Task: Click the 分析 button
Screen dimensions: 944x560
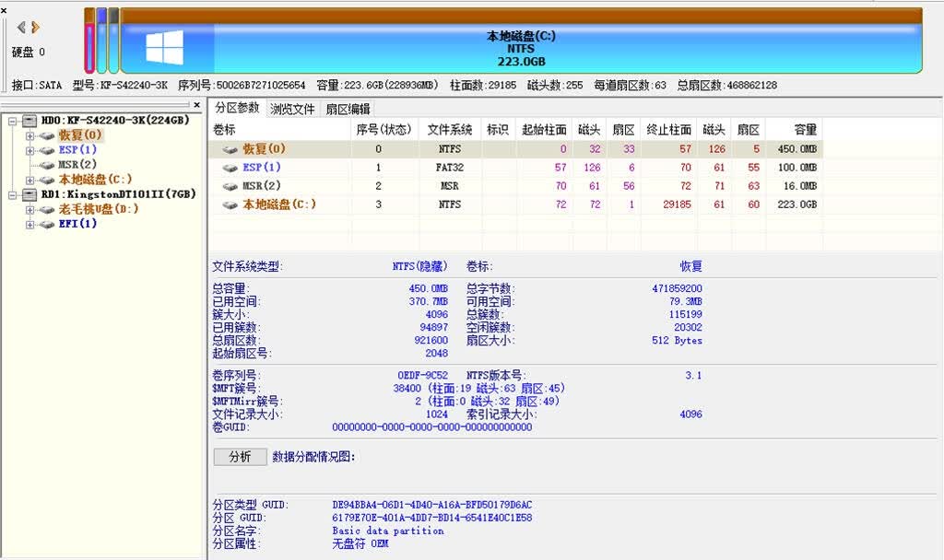Action: pos(241,457)
